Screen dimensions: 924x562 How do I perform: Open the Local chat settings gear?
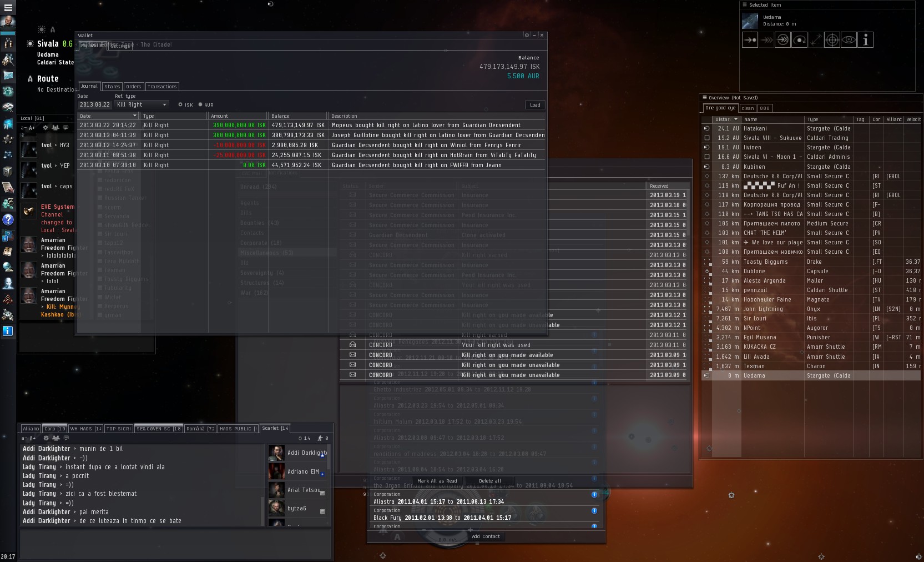click(46, 128)
